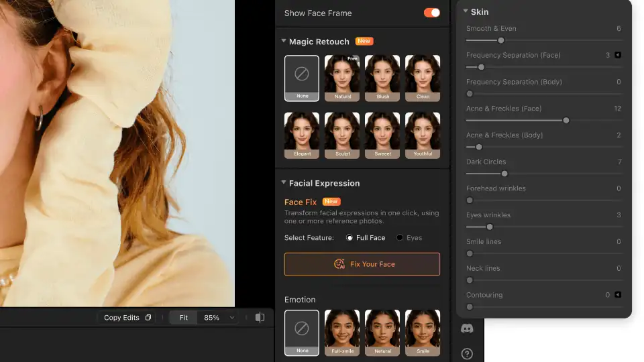Choose the Full-smile emotion preset
This screenshot has height=362, width=644.
click(341, 333)
